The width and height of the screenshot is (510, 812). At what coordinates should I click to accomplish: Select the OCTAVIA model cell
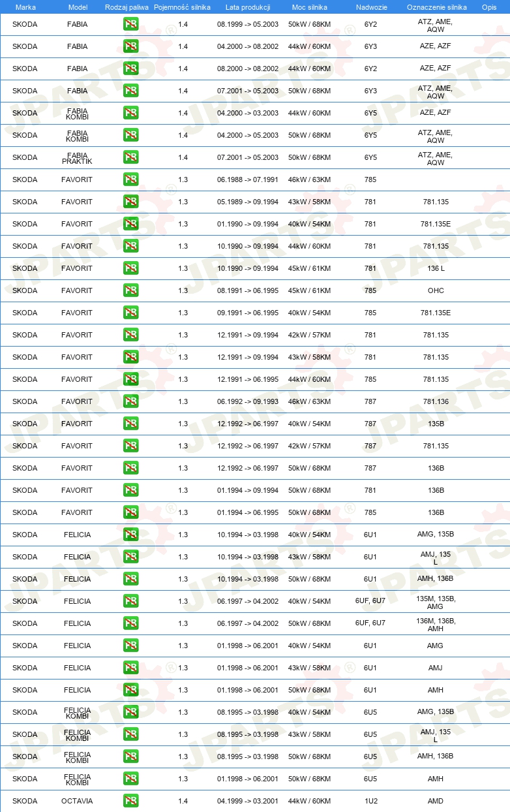click(x=78, y=801)
